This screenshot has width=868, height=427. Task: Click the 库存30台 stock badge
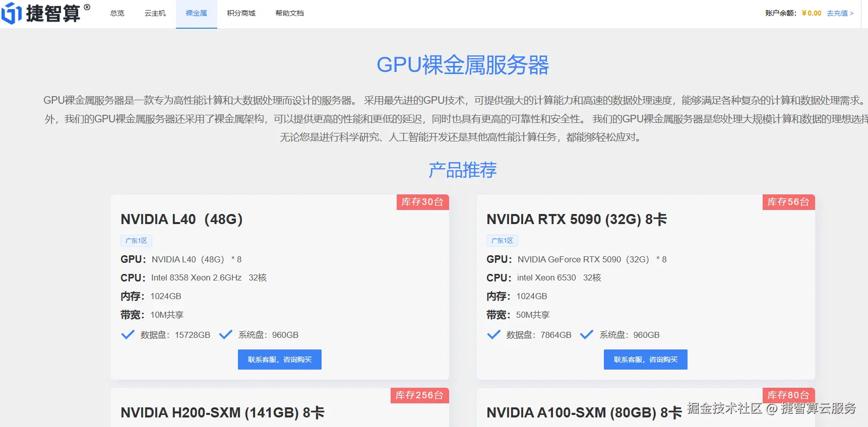[x=422, y=202]
